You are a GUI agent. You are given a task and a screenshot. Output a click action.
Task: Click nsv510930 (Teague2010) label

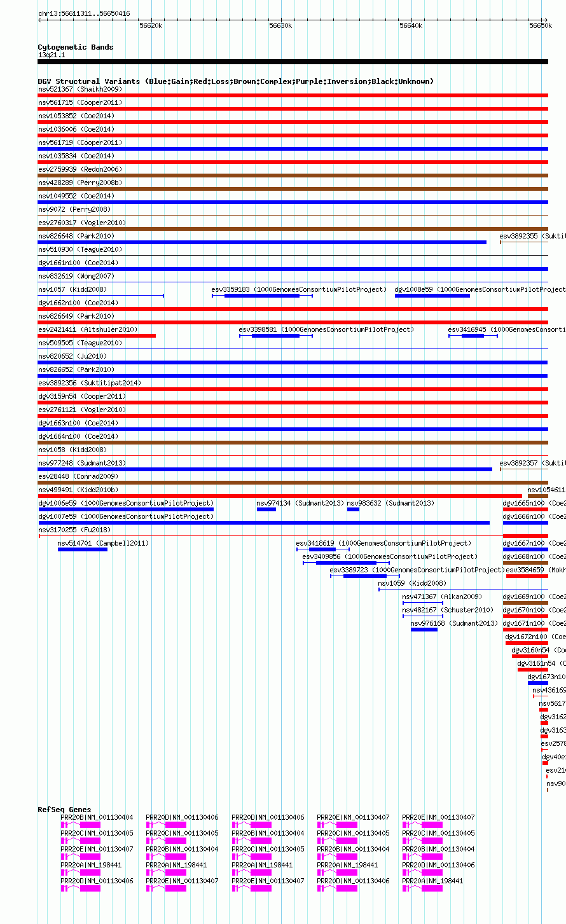80,249
